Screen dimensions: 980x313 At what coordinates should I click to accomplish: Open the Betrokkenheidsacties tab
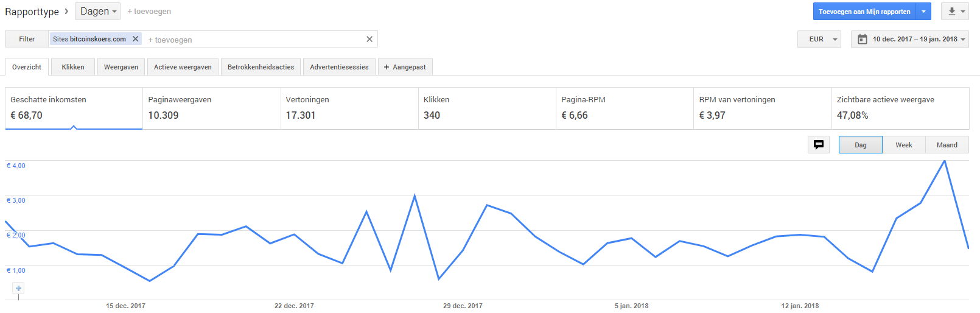(261, 67)
